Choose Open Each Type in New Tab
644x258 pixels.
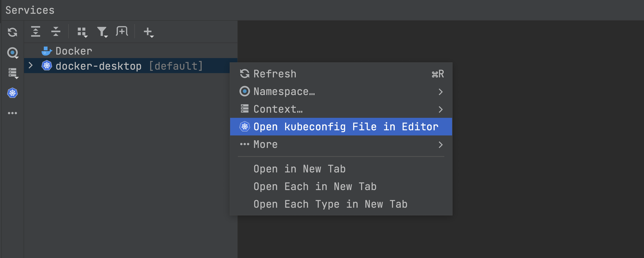tap(330, 204)
